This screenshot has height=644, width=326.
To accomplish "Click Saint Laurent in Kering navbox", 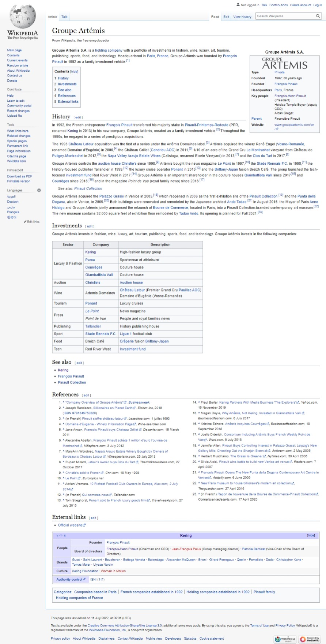I will click(93, 560).
